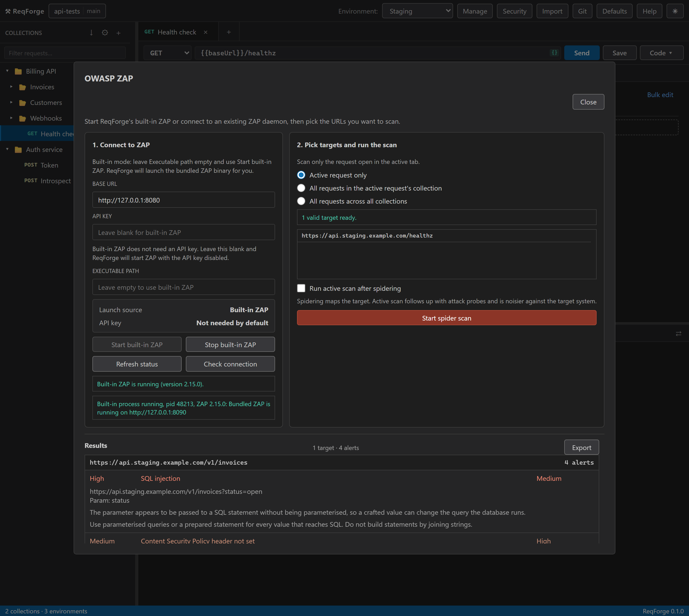Click the variables braces icon in URL bar

[x=554, y=53]
